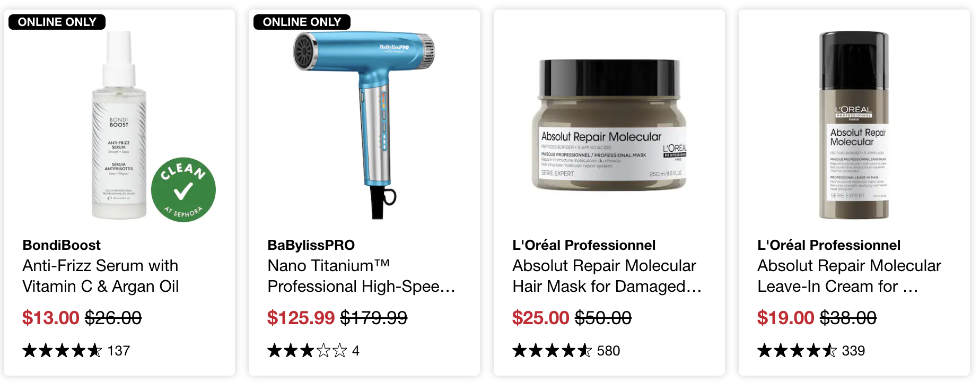Click the ONLINE ONLY badge on BondiBoost card
Viewport: 980px width, 382px height.
click(57, 22)
